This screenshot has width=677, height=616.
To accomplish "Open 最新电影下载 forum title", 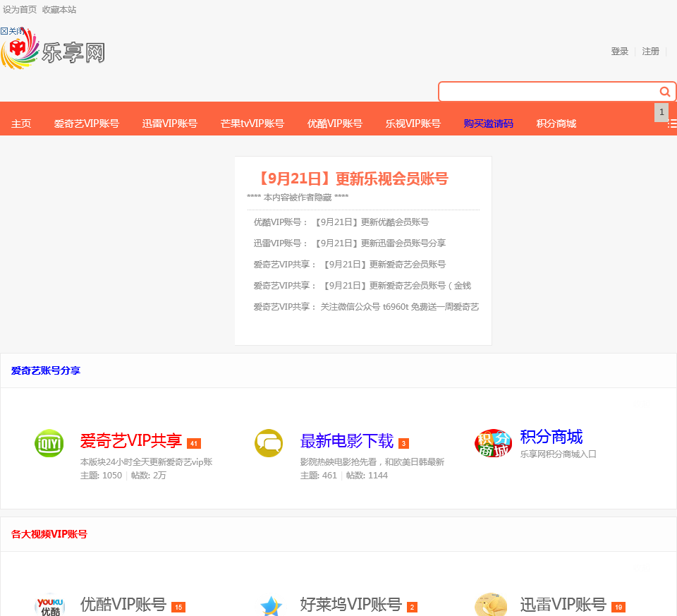I will 347,441.
